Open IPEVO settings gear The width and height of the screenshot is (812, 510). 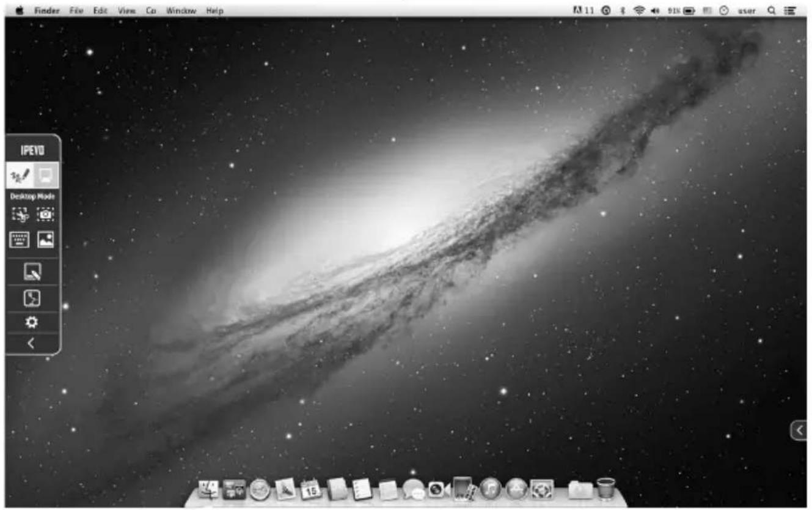click(32, 322)
